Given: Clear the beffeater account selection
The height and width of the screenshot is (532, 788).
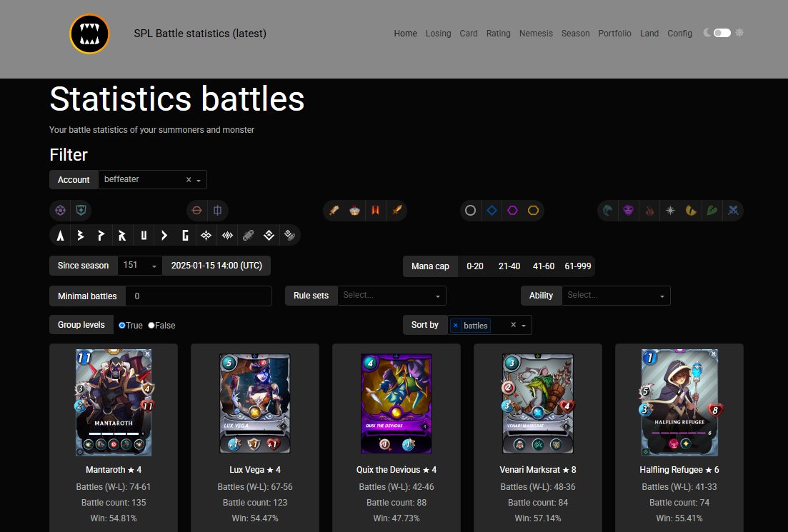Looking at the screenshot, I should pyautogui.click(x=189, y=180).
